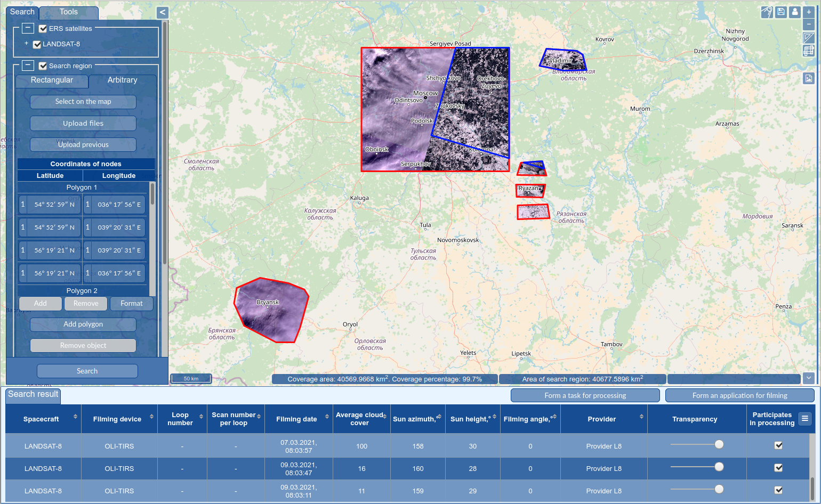Collapse the ERS satellites section
Screen dimensions: 821x504
click(x=28, y=28)
